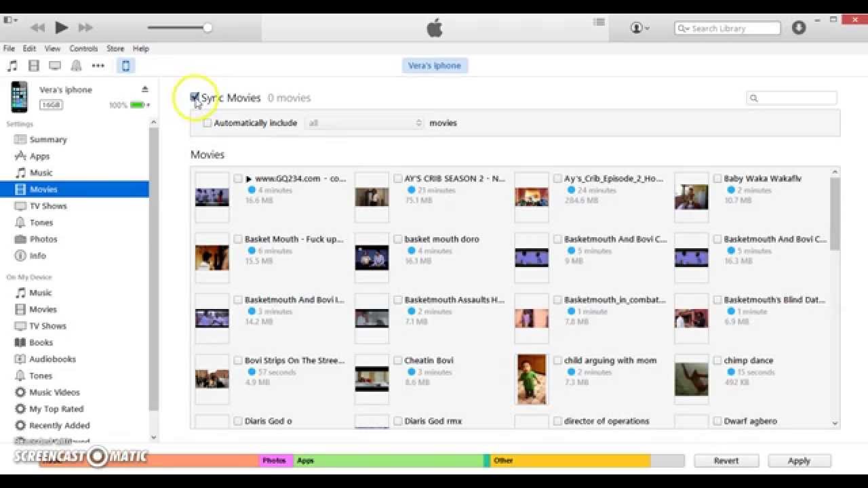Open the TV Shows monitor icon in toolbar
This screenshot has width=868, height=488.
click(x=55, y=66)
